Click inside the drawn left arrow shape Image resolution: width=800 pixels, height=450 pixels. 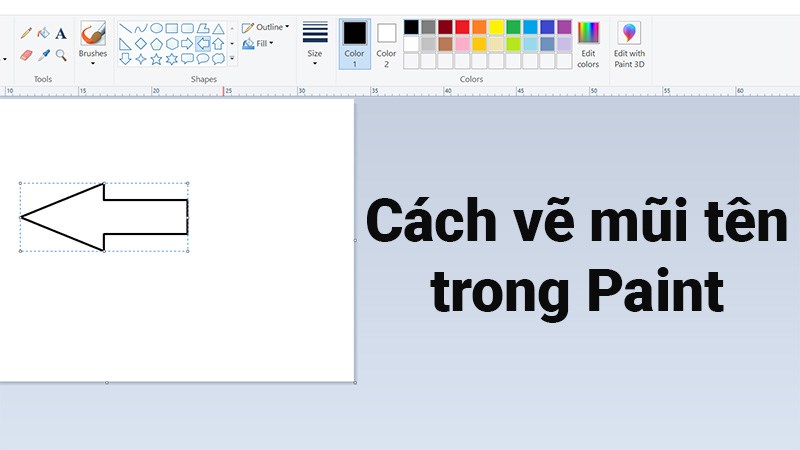point(102,217)
